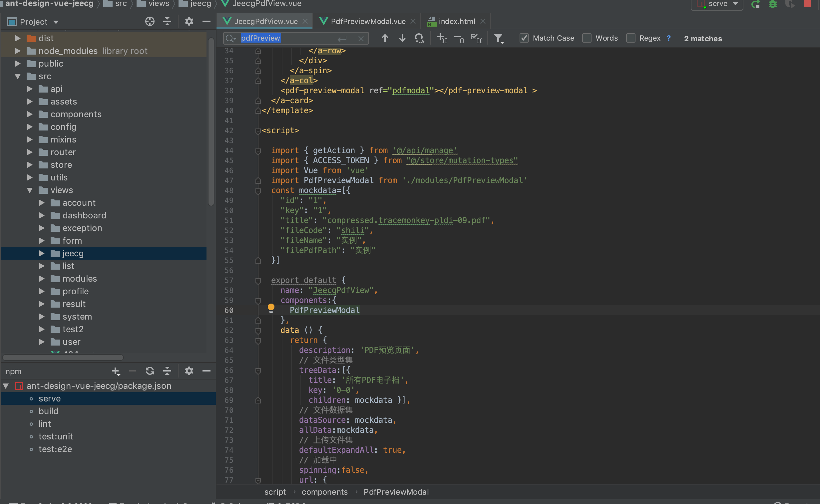Open npm panel settings gear
This screenshot has height=504, width=820.
(189, 371)
